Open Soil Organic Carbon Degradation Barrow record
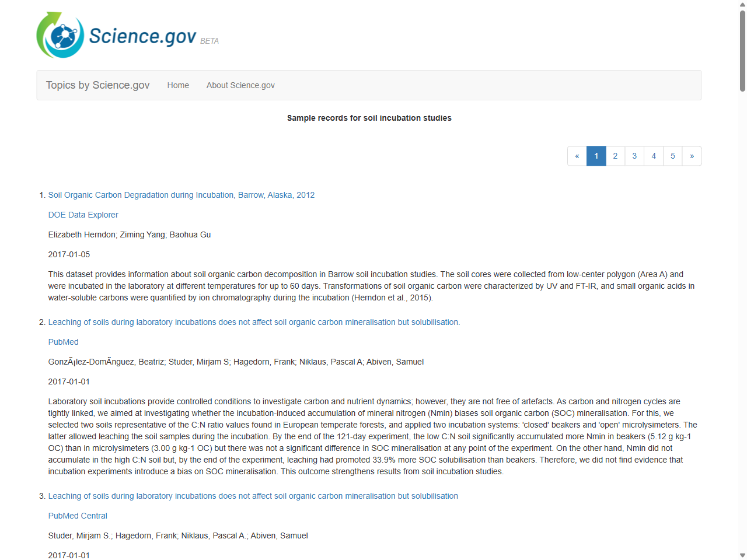The width and height of the screenshot is (747, 560). pyautogui.click(x=181, y=195)
